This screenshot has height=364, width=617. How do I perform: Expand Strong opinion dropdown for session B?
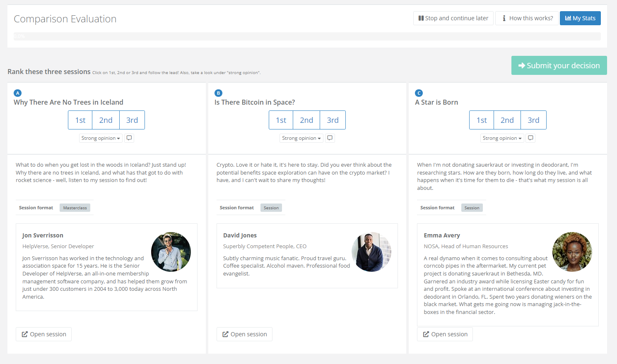(x=301, y=138)
